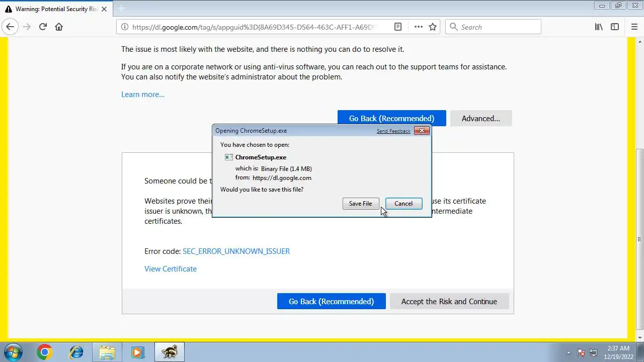Open the clock showing 2:37 AM
The height and width of the screenshot is (362, 644).
618,352
